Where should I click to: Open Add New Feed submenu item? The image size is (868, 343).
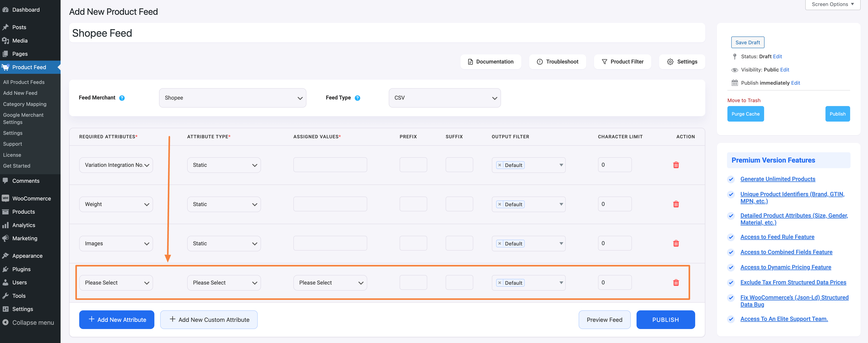click(20, 93)
